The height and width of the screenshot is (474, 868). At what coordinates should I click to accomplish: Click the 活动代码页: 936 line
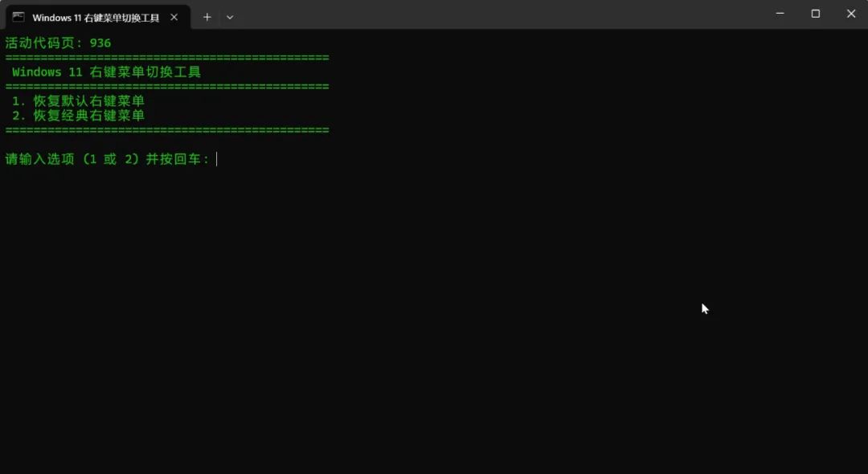click(x=58, y=43)
